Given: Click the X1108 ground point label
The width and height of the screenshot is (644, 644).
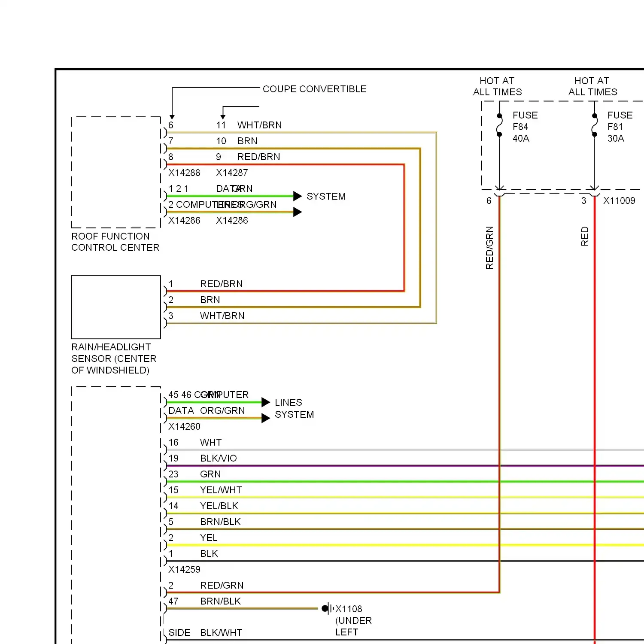Looking at the screenshot, I should (349, 609).
